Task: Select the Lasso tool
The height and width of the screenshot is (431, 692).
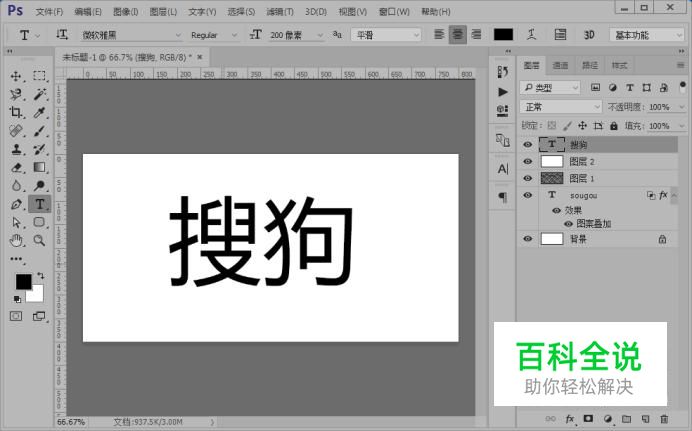Action: pos(16,94)
